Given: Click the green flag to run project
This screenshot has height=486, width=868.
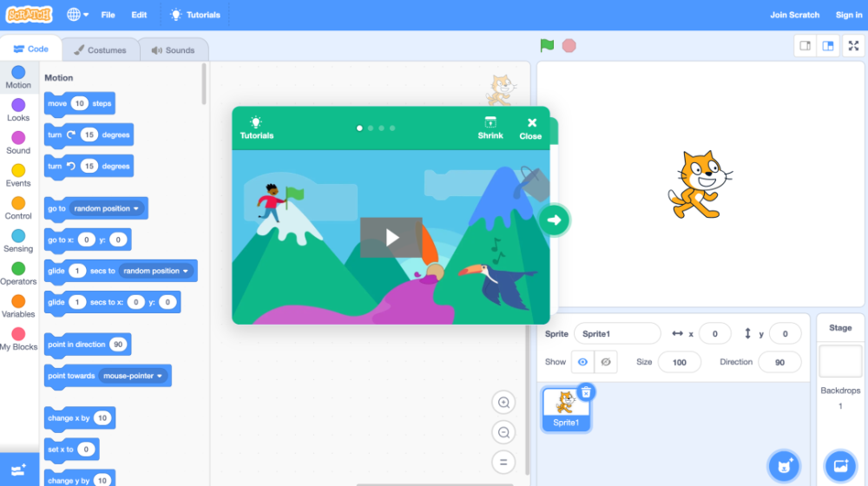Looking at the screenshot, I should (x=547, y=45).
